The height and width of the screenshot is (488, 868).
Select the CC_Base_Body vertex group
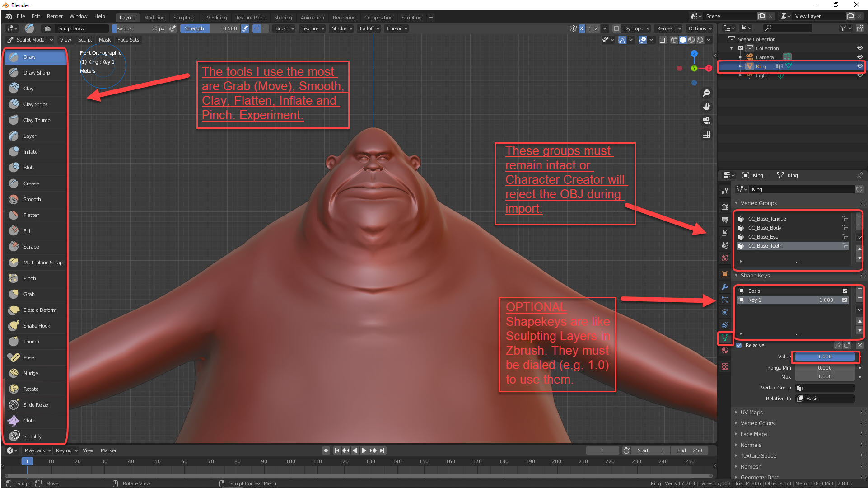pos(793,228)
